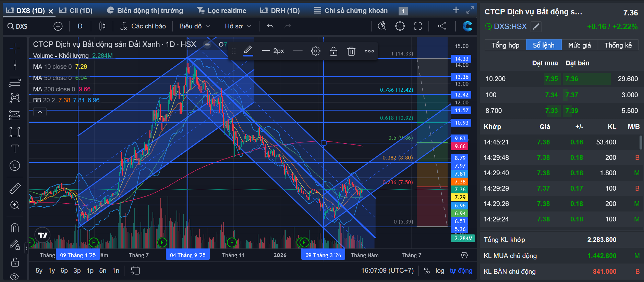Open go to date calendar
Screen dimensions: 644x282
[135, 271]
